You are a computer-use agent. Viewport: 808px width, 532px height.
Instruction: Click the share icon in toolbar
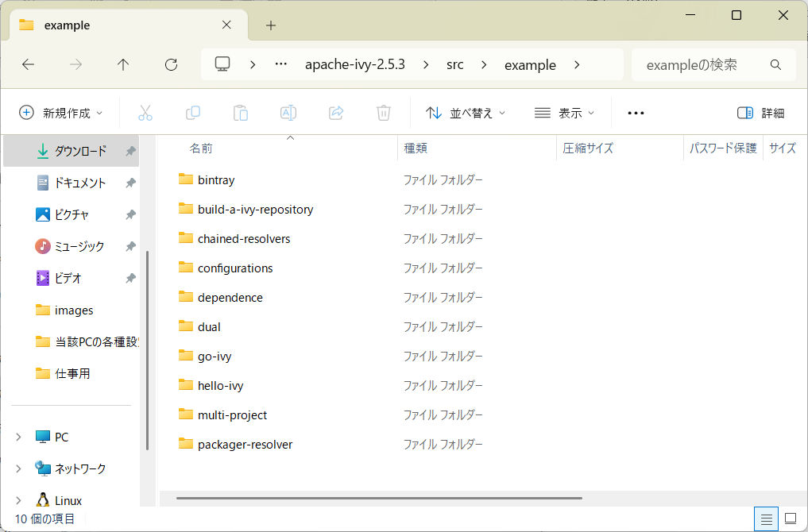pyautogui.click(x=336, y=113)
